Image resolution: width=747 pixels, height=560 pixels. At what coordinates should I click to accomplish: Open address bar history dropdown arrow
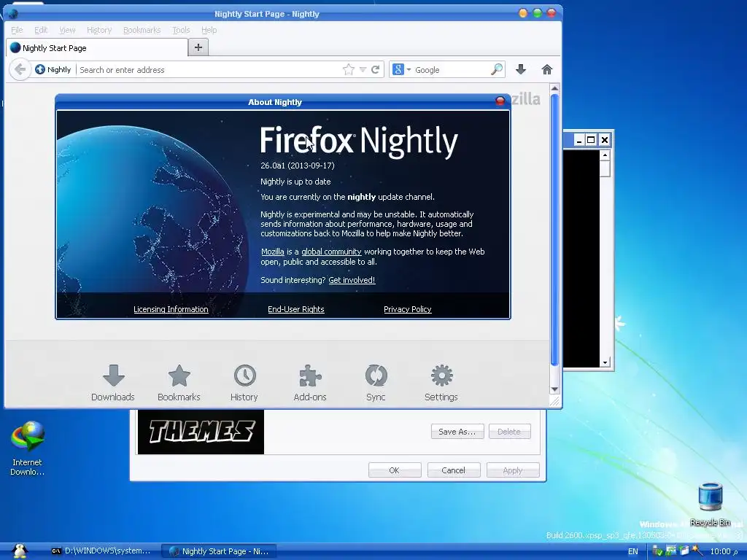pos(363,70)
